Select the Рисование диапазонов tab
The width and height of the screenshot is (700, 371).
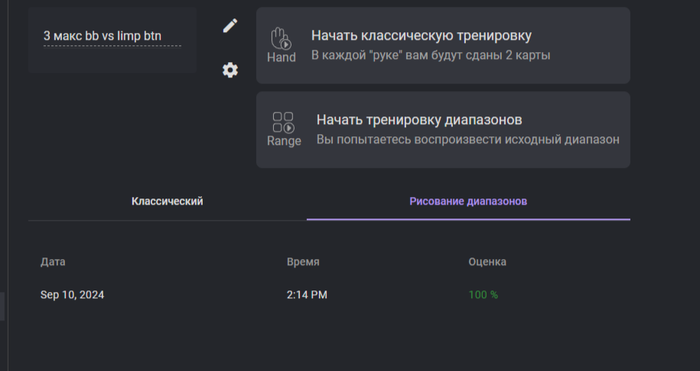(468, 201)
